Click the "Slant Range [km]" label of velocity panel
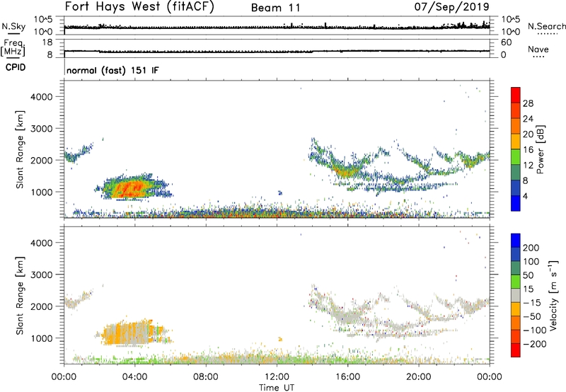Viewport: 566px width, 392px height. 20,295
